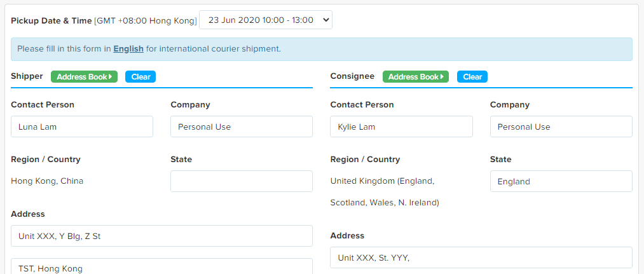Click the United Kingdom region text

382,181
